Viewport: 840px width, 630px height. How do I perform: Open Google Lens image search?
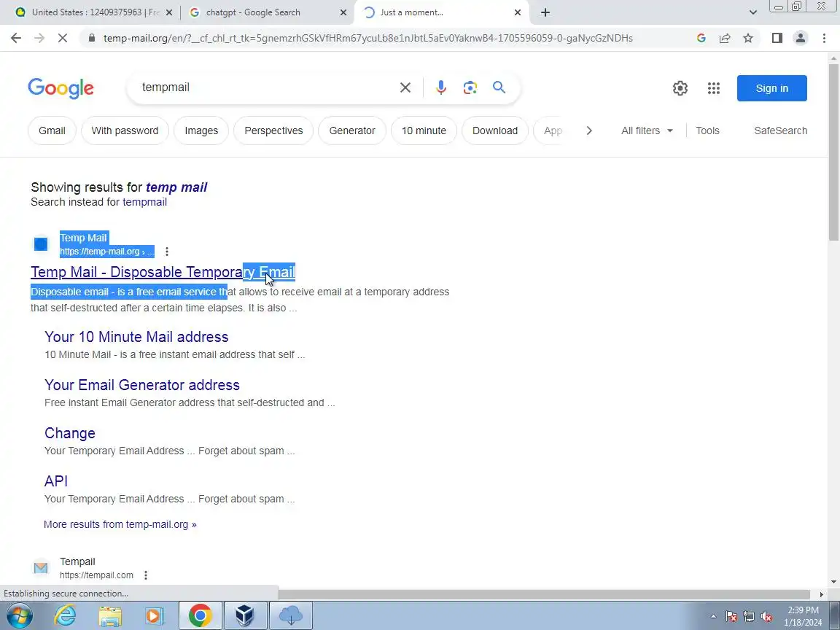(x=470, y=87)
